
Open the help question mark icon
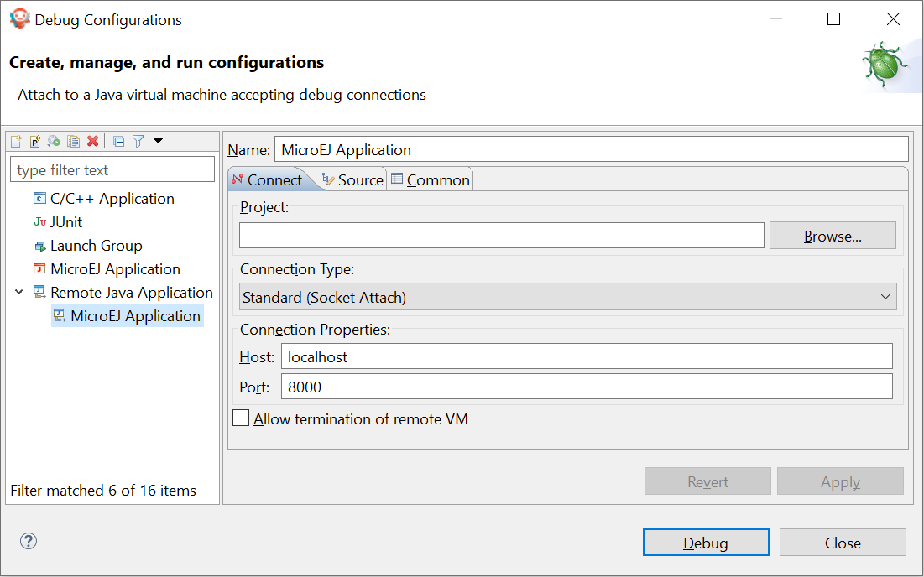click(29, 541)
